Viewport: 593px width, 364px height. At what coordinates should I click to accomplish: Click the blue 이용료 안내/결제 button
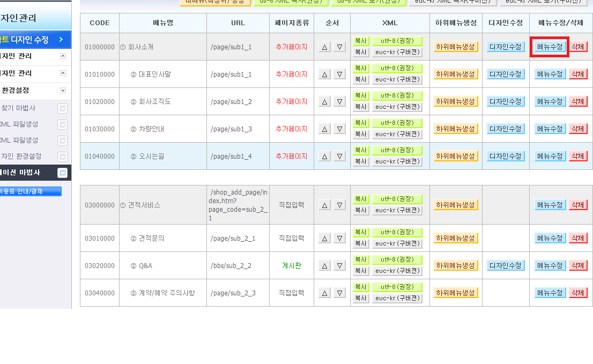click(x=30, y=191)
